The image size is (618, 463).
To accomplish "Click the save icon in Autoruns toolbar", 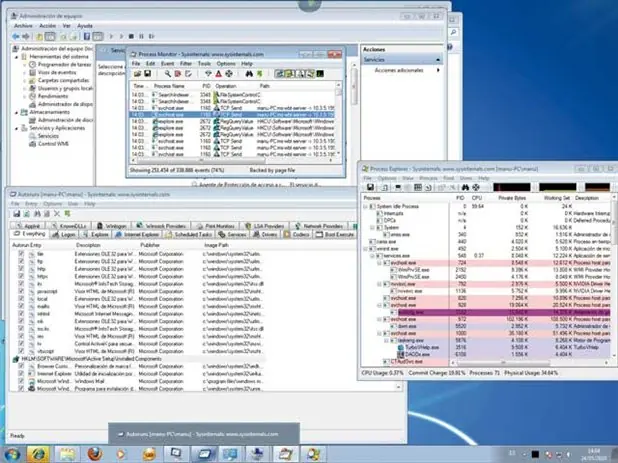I will pos(17,214).
